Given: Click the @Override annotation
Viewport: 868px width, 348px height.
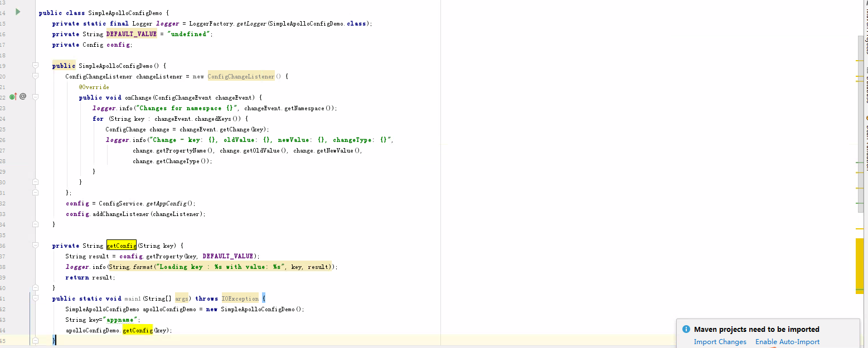Looking at the screenshot, I should 94,87.
